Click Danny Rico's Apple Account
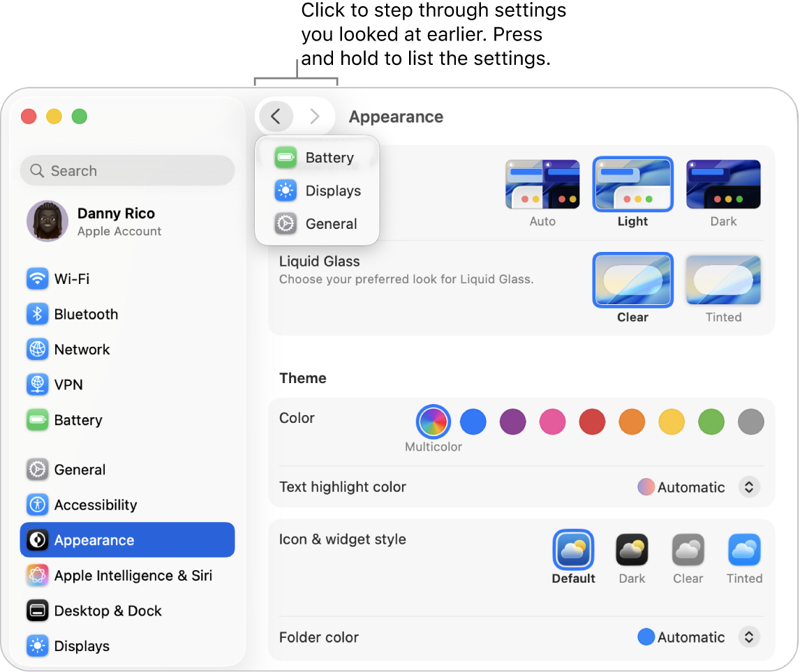The image size is (800, 672). tap(116, 222)
